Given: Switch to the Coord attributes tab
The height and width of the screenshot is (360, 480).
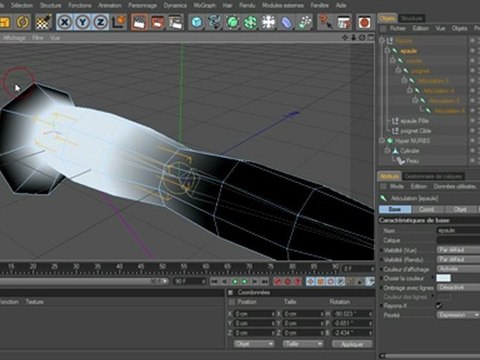Looking at the screenshot, I should click(426, 209).
